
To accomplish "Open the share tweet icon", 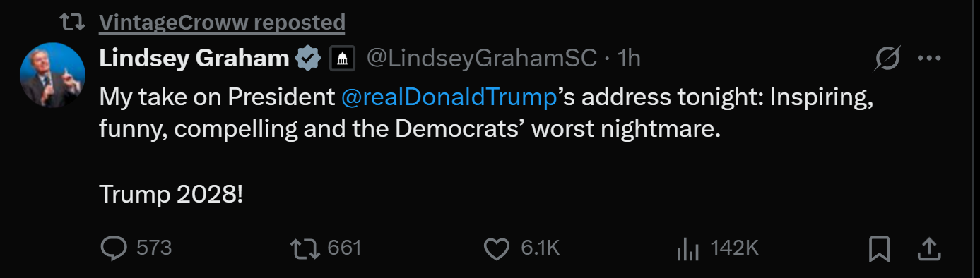I will point(930,248).
